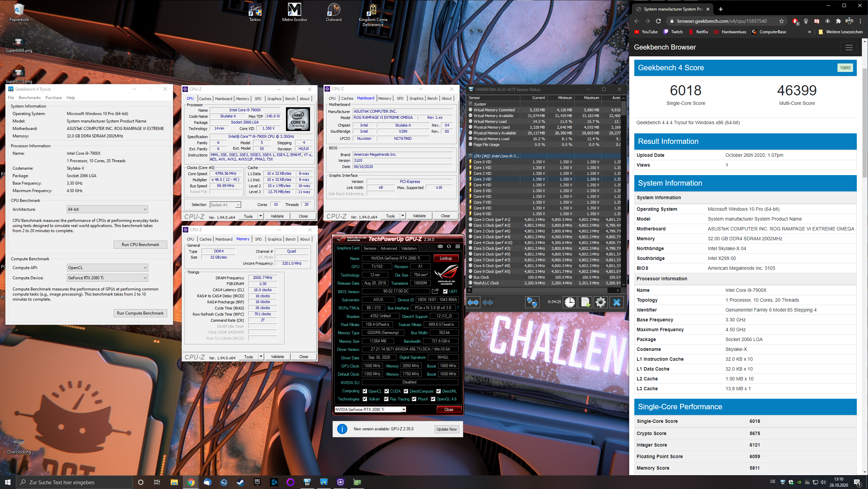The image size is (868, 489).
Task: Reset HWiNFO sensor timer clock icon
Action: pyautogui.click(x=570, y=302)
